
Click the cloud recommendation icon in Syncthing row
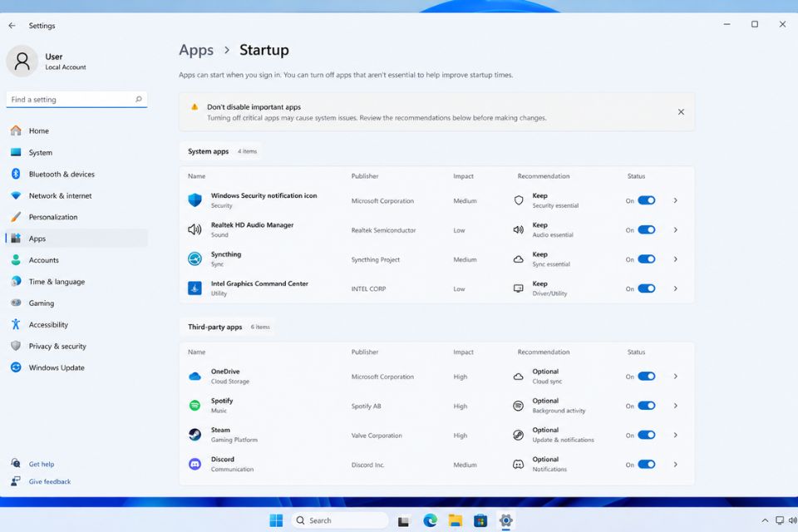coord(519,259)
